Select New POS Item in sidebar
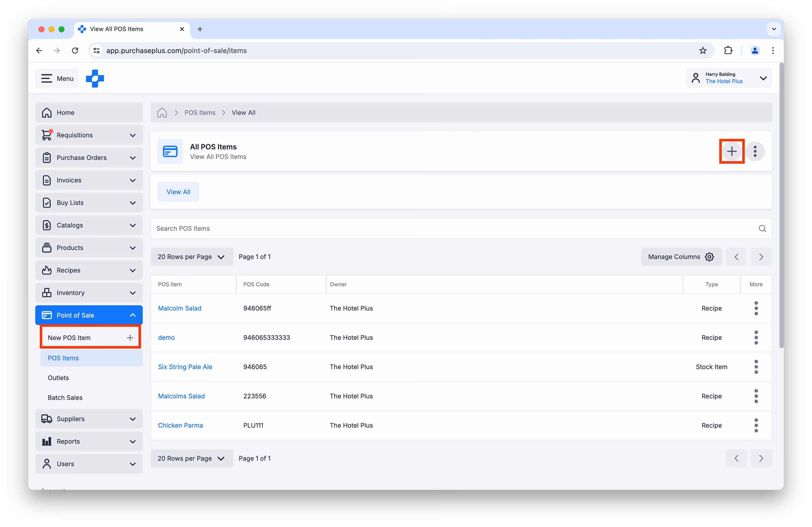Screen dimensions: 812x527 click(90, 338)
